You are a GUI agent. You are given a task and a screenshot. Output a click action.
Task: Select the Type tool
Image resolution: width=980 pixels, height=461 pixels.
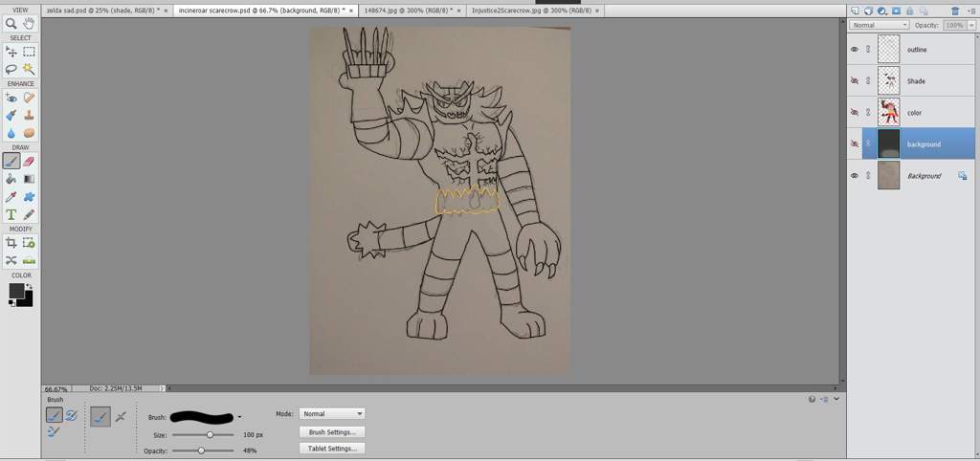(11, 214)
